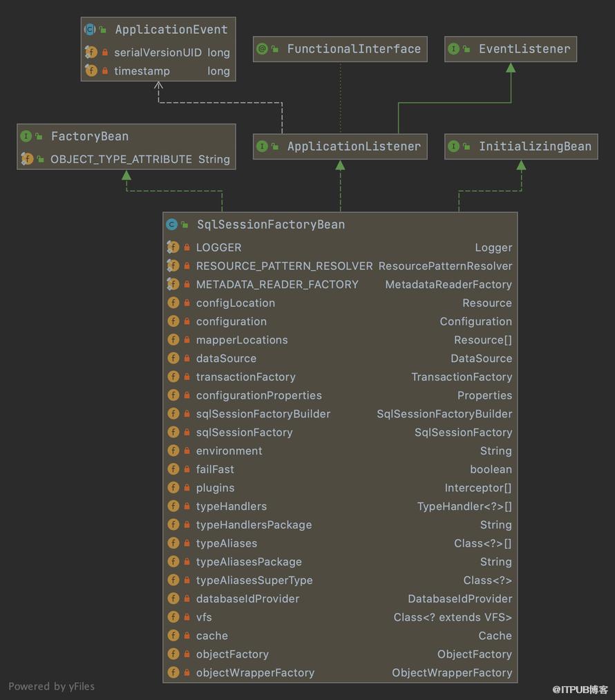
Task: Click the mapperLocations field name
Action: pyautogui.click(x=242, y=340)
